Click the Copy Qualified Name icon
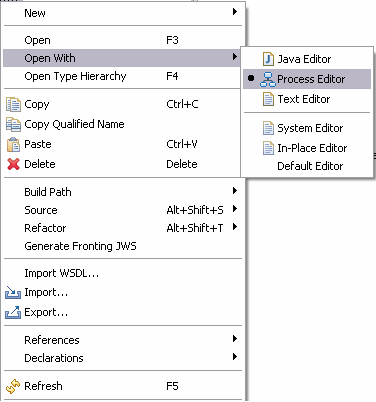The height and width of the screenshot is (402, 376). pos(13,124)
